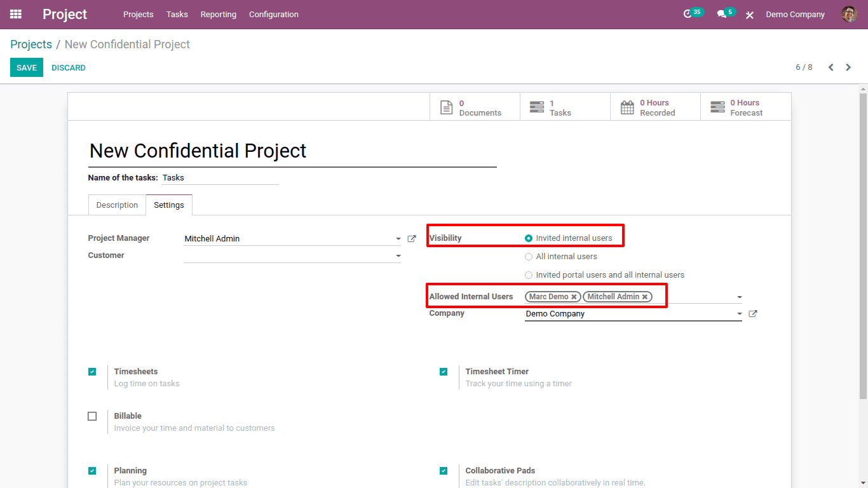Expand the Company dropdown arrow
This screenshot has height=488, width=868.
740,314
